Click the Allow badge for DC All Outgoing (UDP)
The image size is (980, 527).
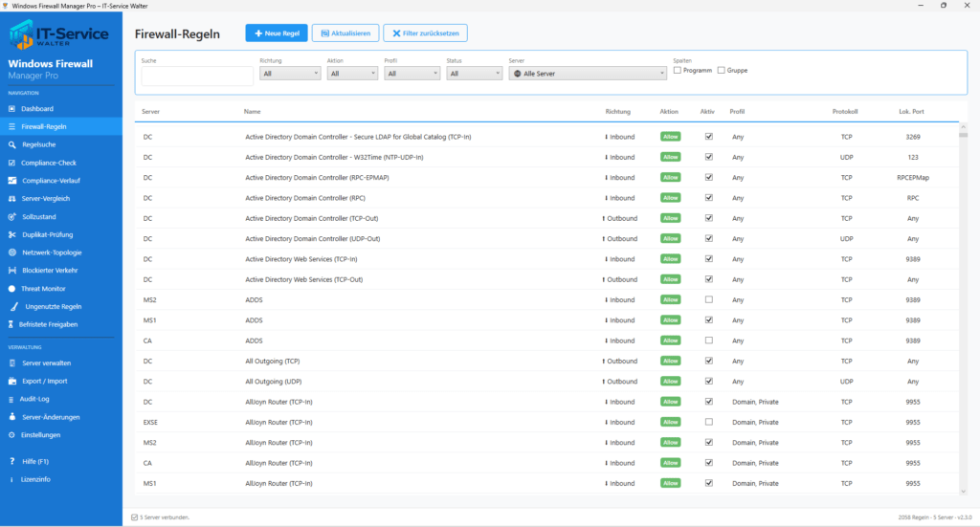[x=671, y=382]
